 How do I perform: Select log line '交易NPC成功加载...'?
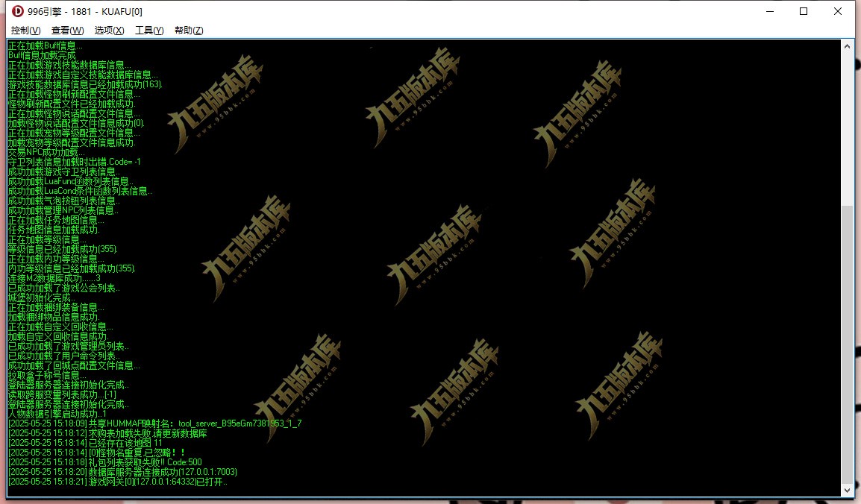(46, 152)
